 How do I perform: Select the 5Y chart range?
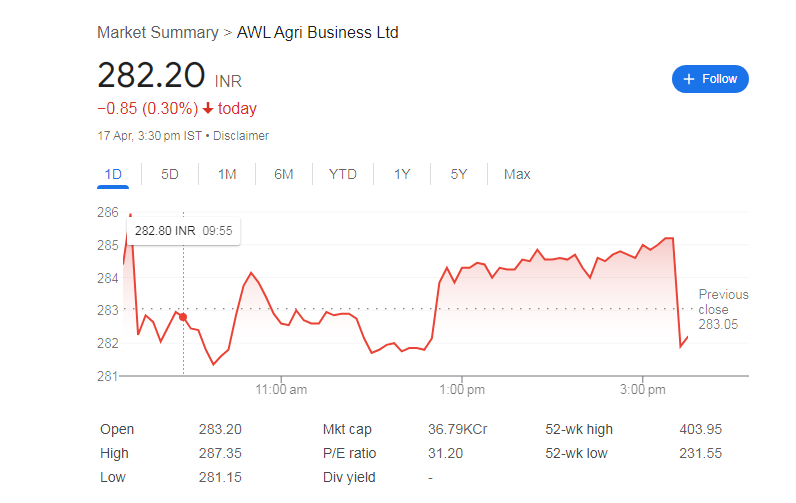click(x=458, y=174)
